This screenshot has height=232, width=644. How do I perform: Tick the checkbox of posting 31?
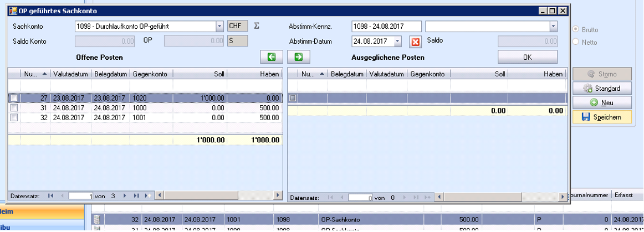tap(14, 107)
